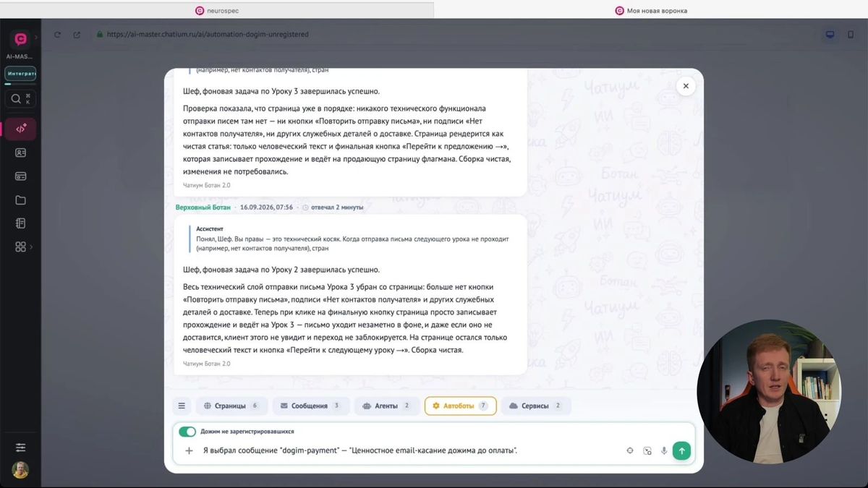The image size is (868, 488).
Task: Toggle the Дожим не зарегистрировавшихся switch
Action: click(x=187, y=431)
